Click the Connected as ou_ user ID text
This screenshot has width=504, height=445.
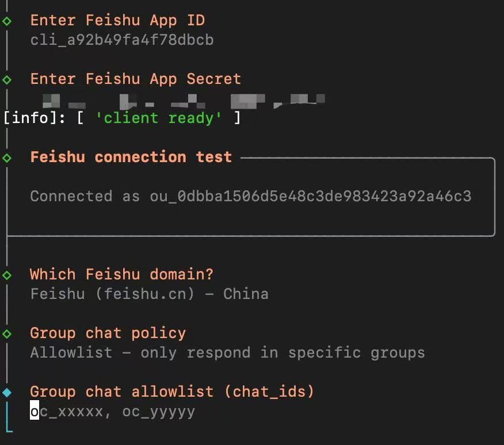pyautogui.click(x=250, y=196)
